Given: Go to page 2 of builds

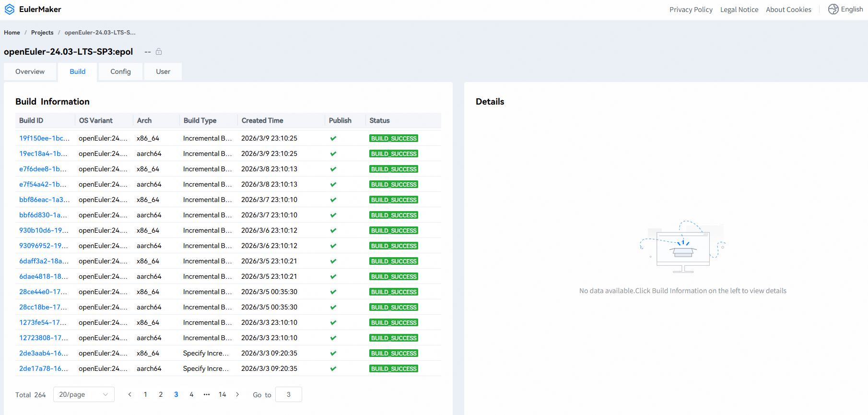Looking at the screenshot, I should pos(161,394).
